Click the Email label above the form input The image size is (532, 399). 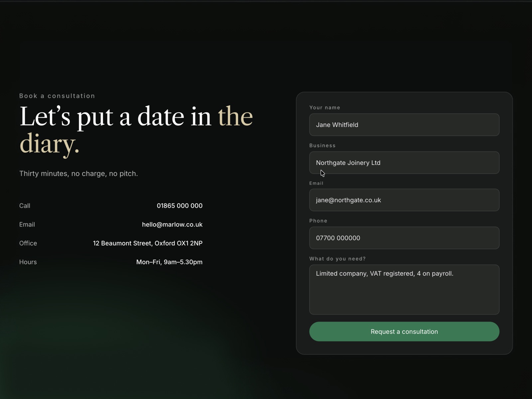coord(316,183)
